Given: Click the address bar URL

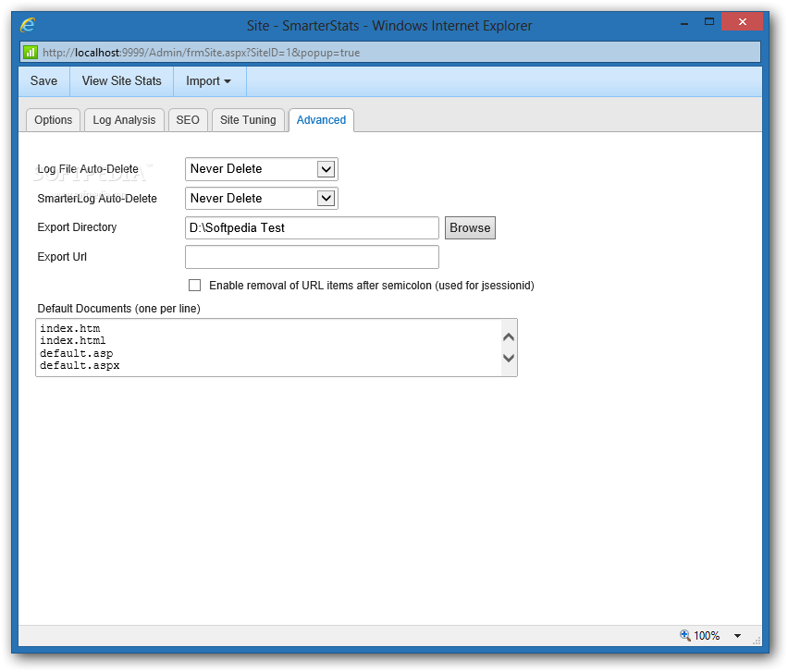Looking at the screenshot, I should [x=201, y=53].
